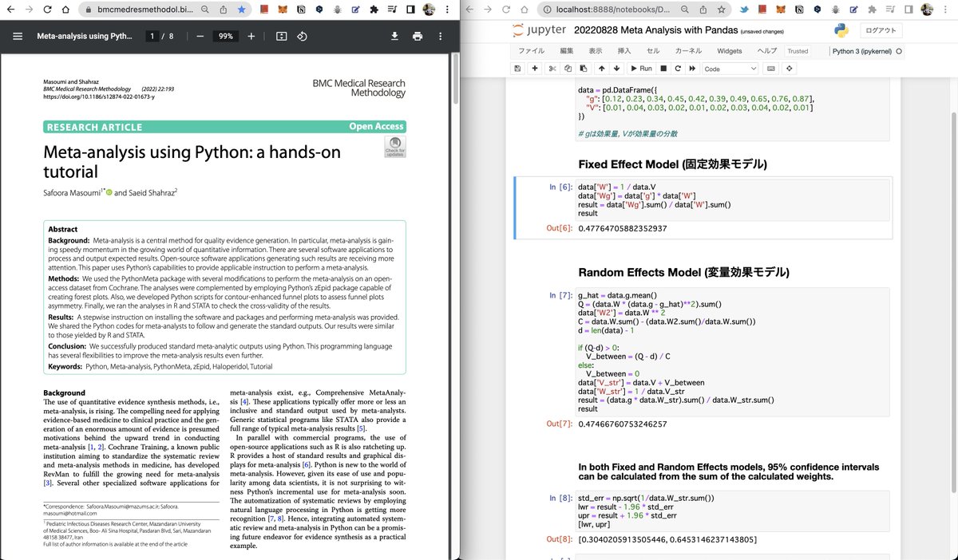
Task: Paste cells below in Jupyter toolbar
Action: (x=582, y=69)
